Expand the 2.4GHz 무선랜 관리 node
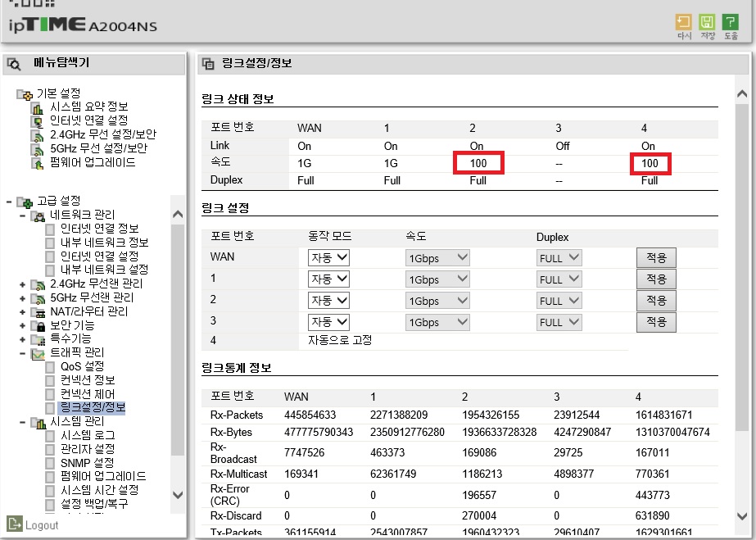Image resolution: width=756 pixels, height=540 pixels. pos(22,285)
